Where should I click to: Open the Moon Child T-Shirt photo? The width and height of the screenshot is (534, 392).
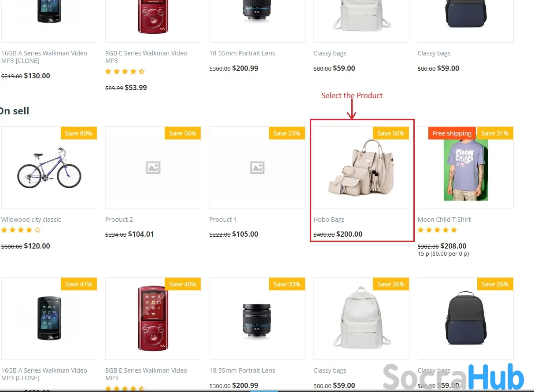point(465,169)
